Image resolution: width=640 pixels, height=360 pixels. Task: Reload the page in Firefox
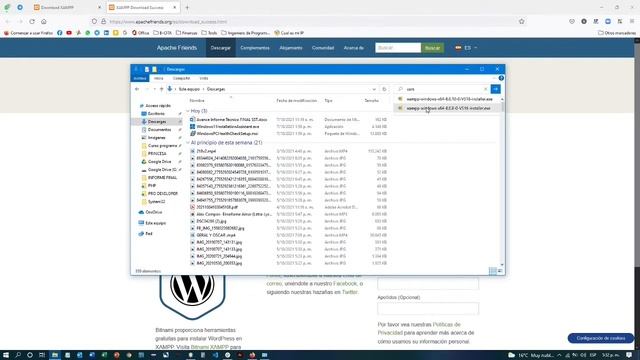[x=32, y=21]
